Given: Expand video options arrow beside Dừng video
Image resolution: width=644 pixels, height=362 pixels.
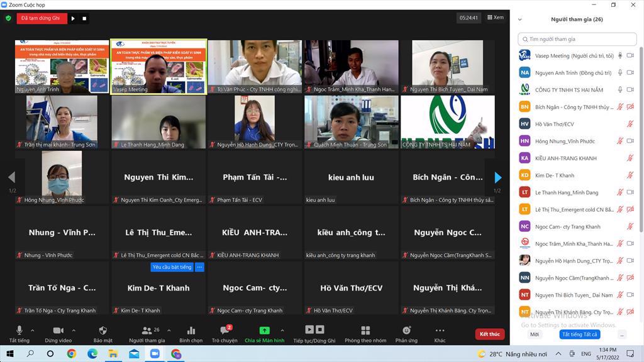Looking at the screenshot, I should tap(74, 330).
